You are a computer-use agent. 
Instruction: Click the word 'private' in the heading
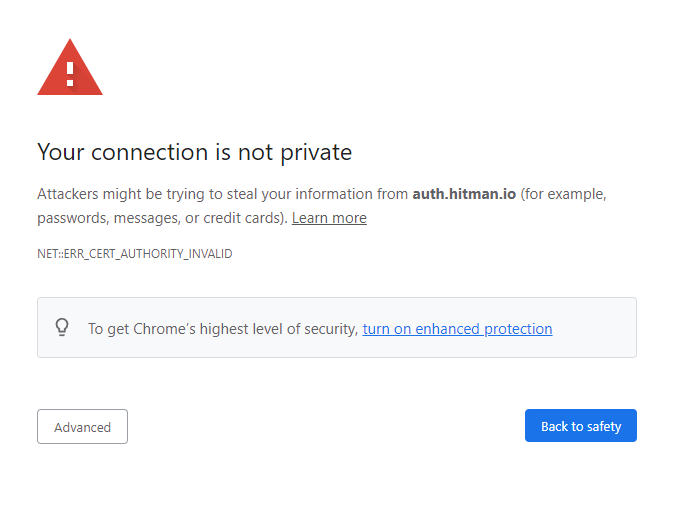[316, 153]
